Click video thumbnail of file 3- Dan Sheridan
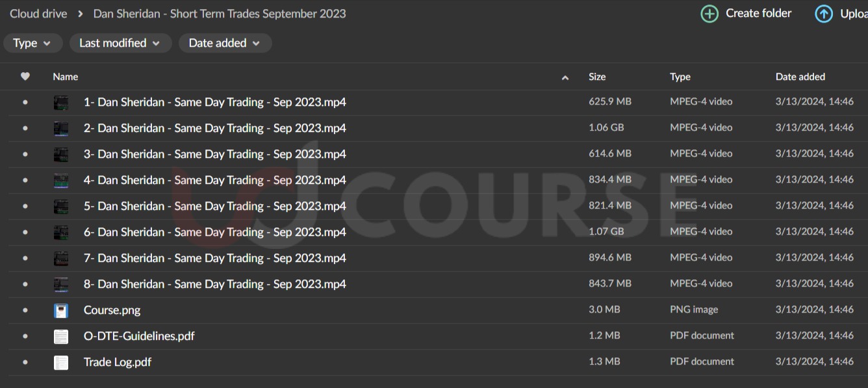The height and width of the screenshot is (388, 868). 61,154
